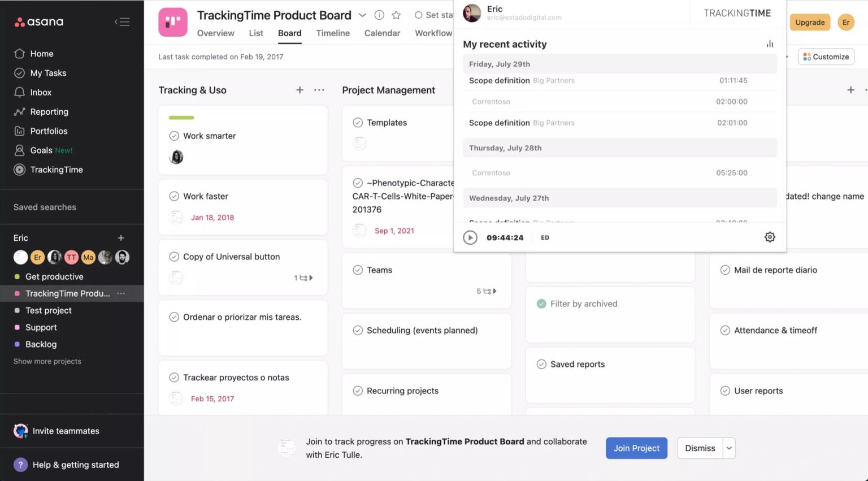Start the timer with the play button

(x=470, y=237)
